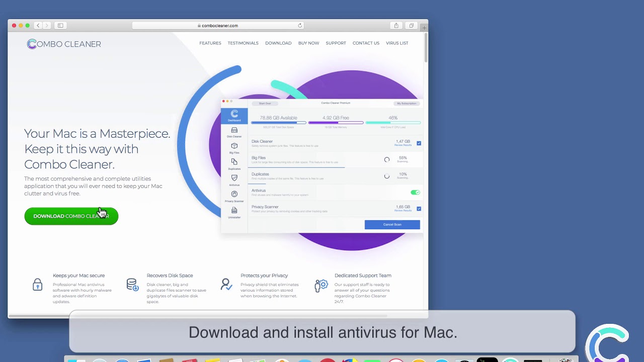Go back with Safari's back arrow
The image size is (644, 362).
tap(38, 26)
